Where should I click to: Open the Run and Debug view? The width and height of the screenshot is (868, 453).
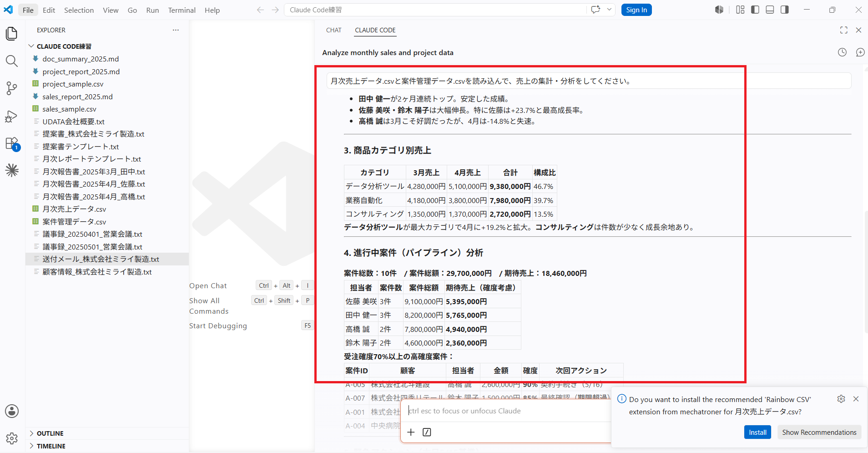click(x=12, y=116)
